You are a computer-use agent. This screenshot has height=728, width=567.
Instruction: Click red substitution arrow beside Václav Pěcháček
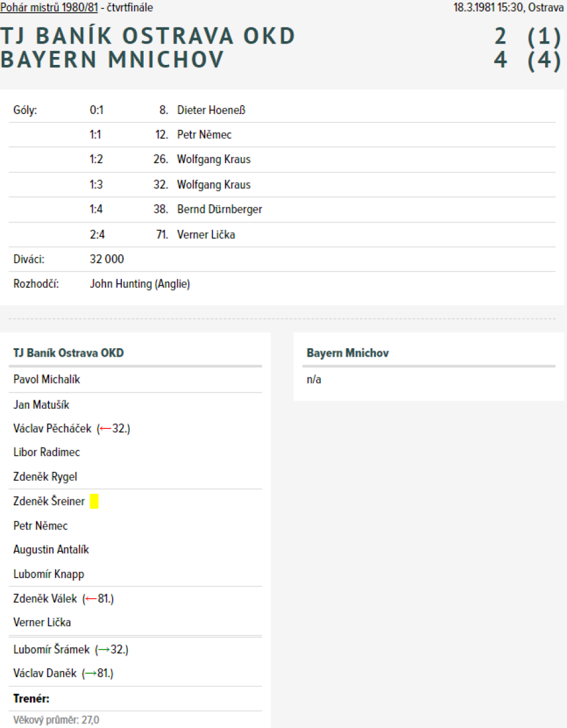tap(106, 429)
